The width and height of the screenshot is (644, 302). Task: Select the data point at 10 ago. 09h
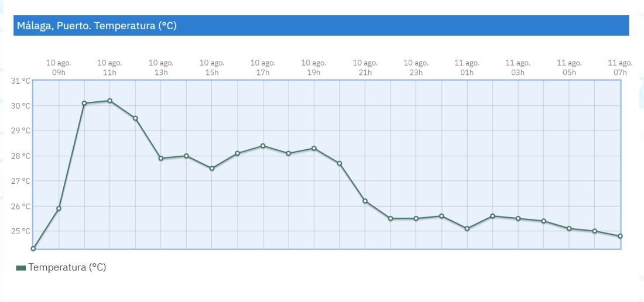coord(59,208)
